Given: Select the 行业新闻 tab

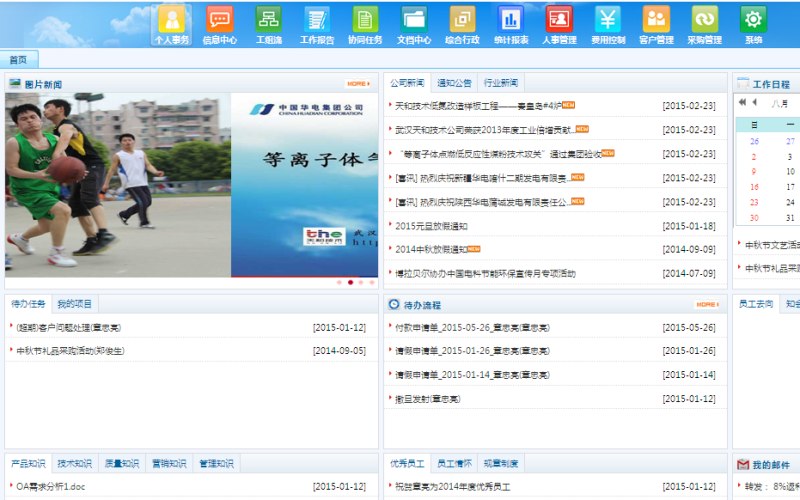Looking at the screenshot, I should (x=501, y=83).
